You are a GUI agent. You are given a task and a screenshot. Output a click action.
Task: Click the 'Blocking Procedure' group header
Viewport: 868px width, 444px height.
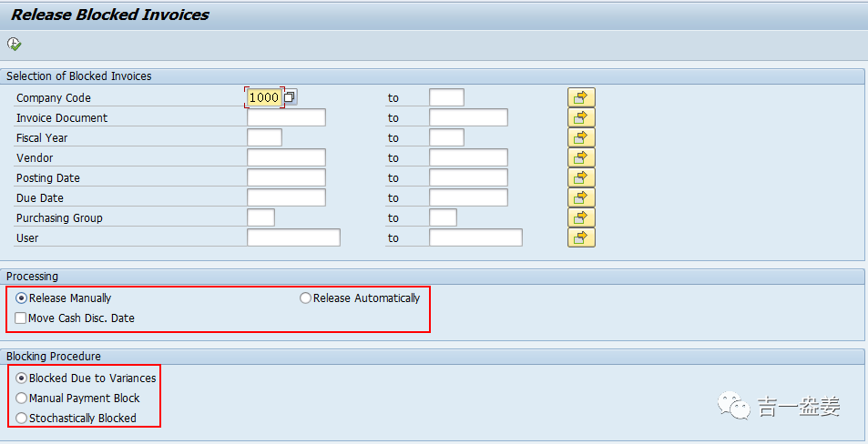click(54, 357)
